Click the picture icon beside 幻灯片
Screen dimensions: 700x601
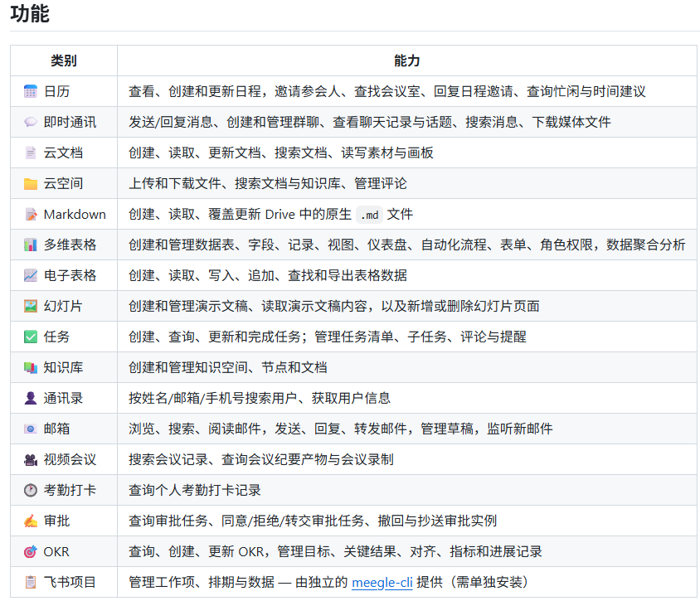pos(31,306)
